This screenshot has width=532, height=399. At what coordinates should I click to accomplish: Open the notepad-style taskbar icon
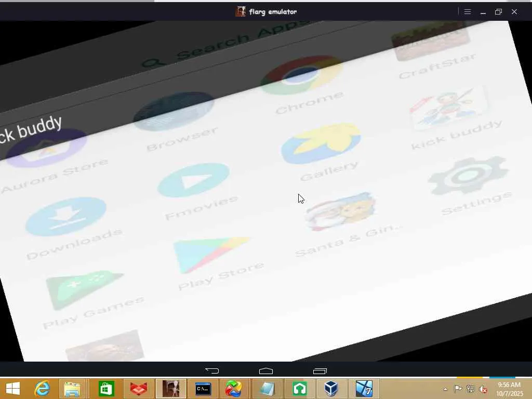coord(267,389)
